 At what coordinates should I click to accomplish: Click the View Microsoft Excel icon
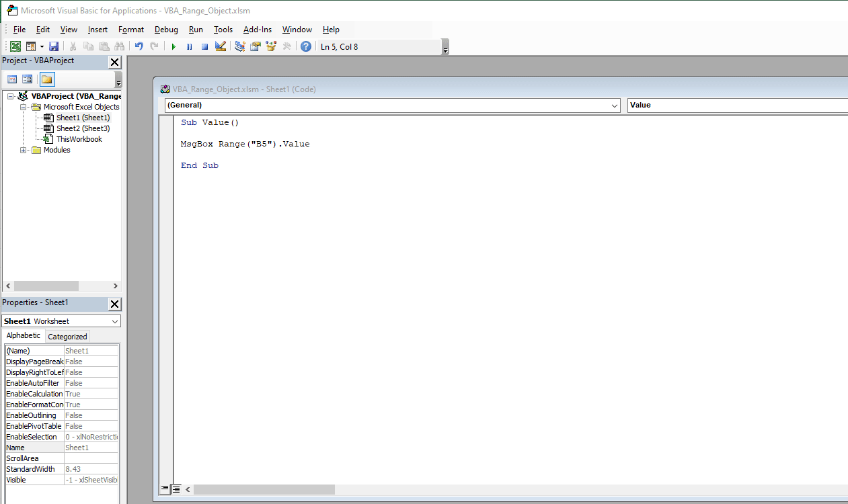click(x=15, y=46)
